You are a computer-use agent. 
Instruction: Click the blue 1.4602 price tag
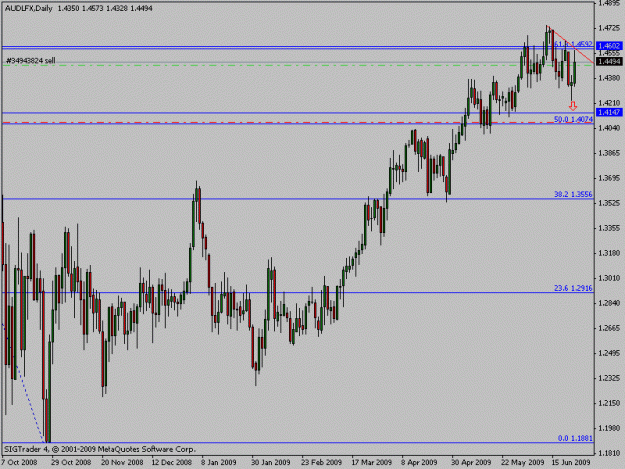(609, 46)
